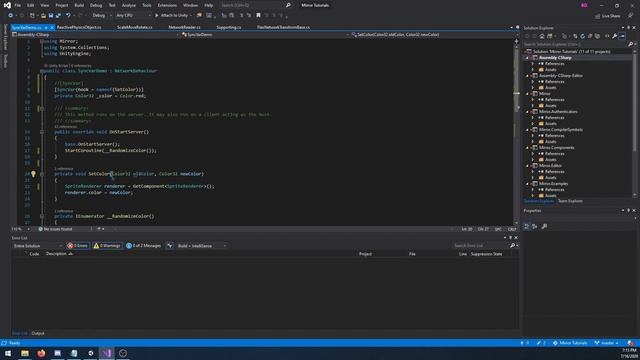
Task: Click Mirror Tutorials repository in status bar
Action: (570, 343)
